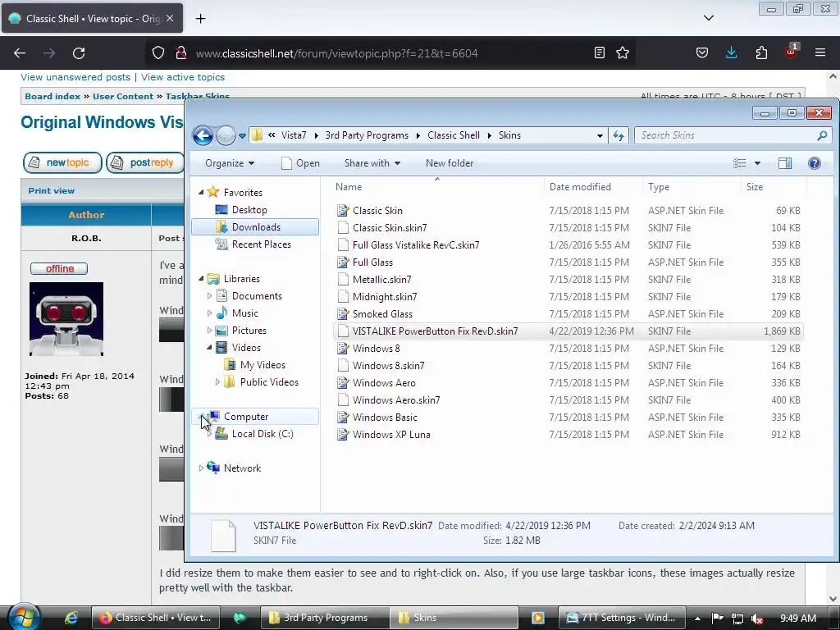
Task: Click the Change your view icon
Action: (739, 163)
